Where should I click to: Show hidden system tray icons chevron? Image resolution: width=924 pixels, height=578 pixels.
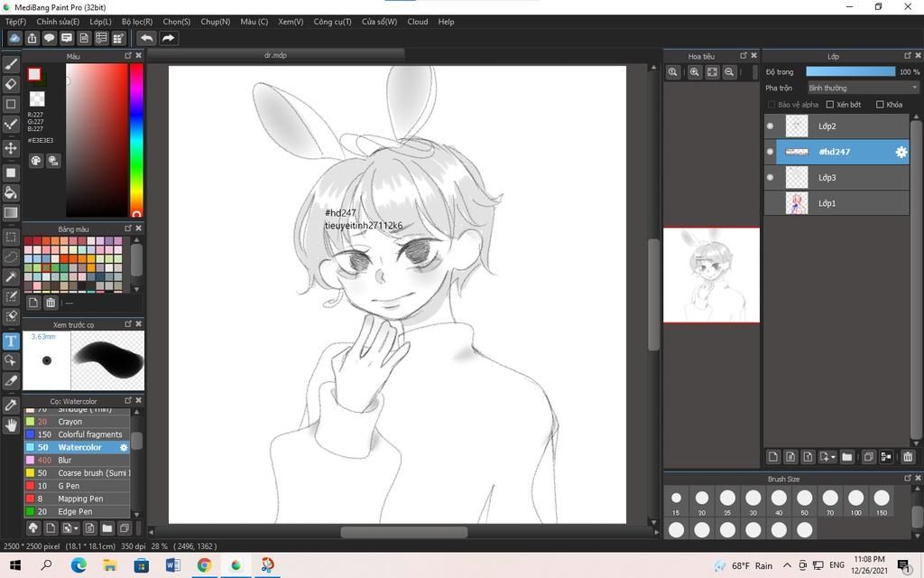(787, 565)
